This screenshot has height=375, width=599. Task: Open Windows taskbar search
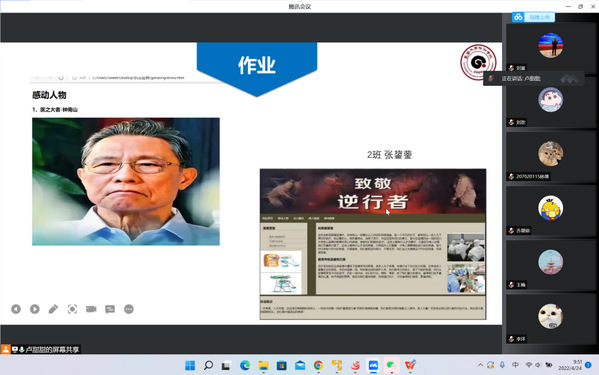tap(208, 365)
